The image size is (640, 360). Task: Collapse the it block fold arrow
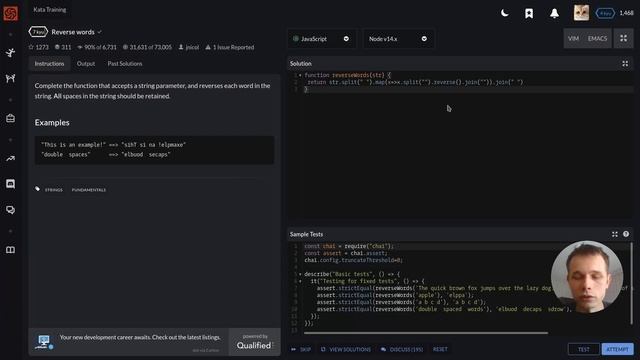[300, 281]
